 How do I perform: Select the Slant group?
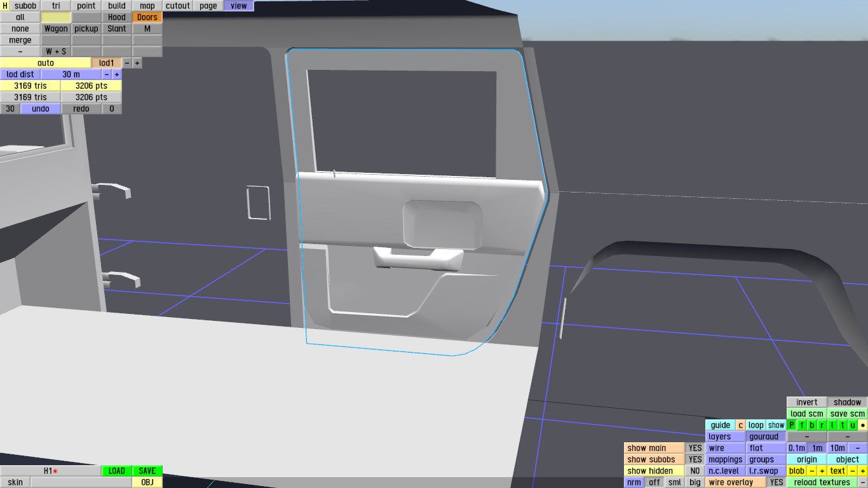tap(117, 29)
